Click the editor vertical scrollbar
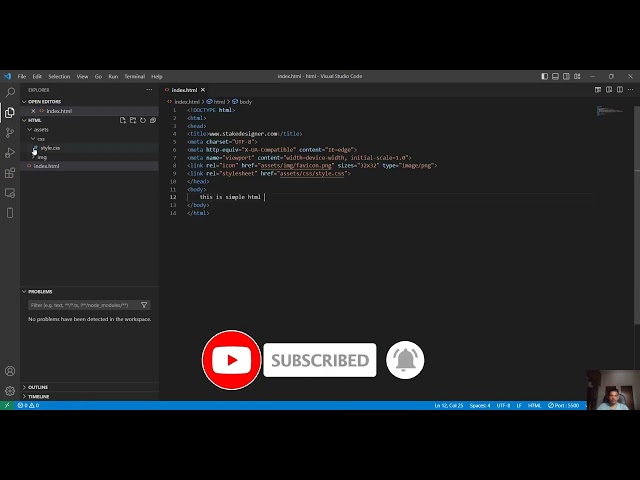 pos(637,216)
